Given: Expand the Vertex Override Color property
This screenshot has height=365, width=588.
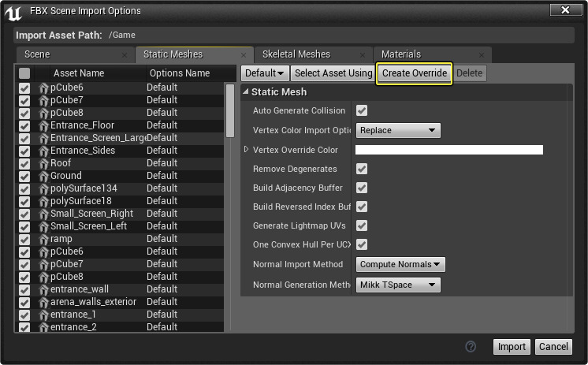Looking at the screenshot, I should click(x=246, y=150).
